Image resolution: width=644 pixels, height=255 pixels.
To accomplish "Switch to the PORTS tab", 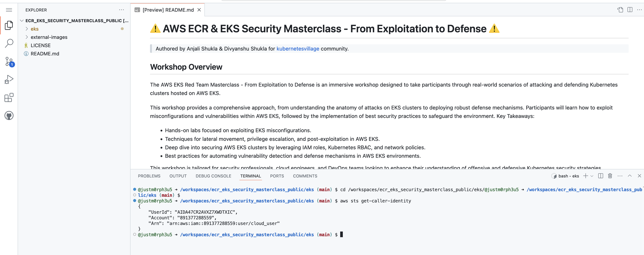I will 277,176.
